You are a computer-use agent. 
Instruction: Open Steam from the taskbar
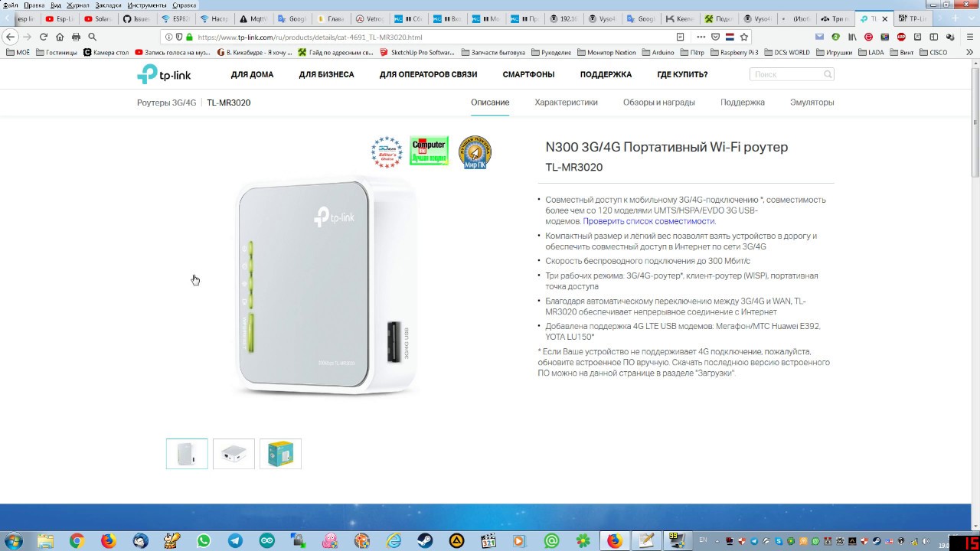(x=424, y=541)
